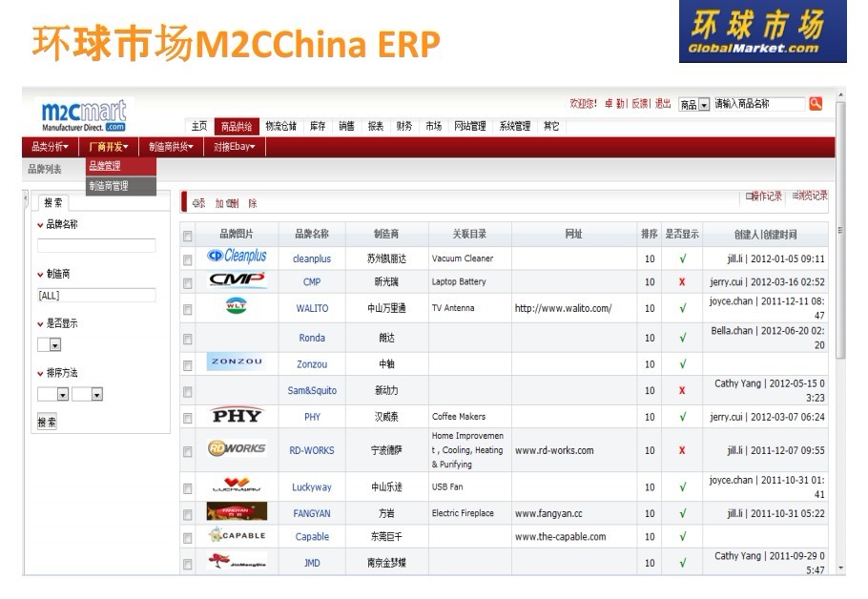
Task: Click the 请输入商品名称 search box
Action: [x=759, y=104]
